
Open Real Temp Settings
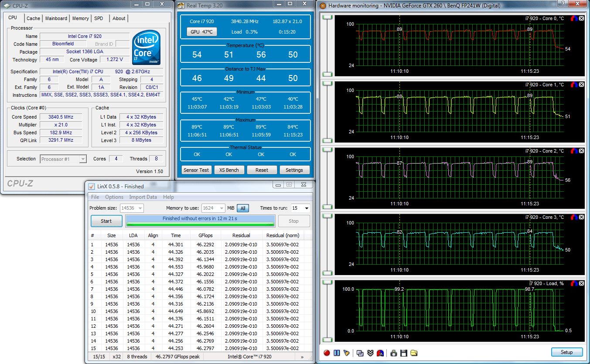pyautogui.click(x=294, y=170)
